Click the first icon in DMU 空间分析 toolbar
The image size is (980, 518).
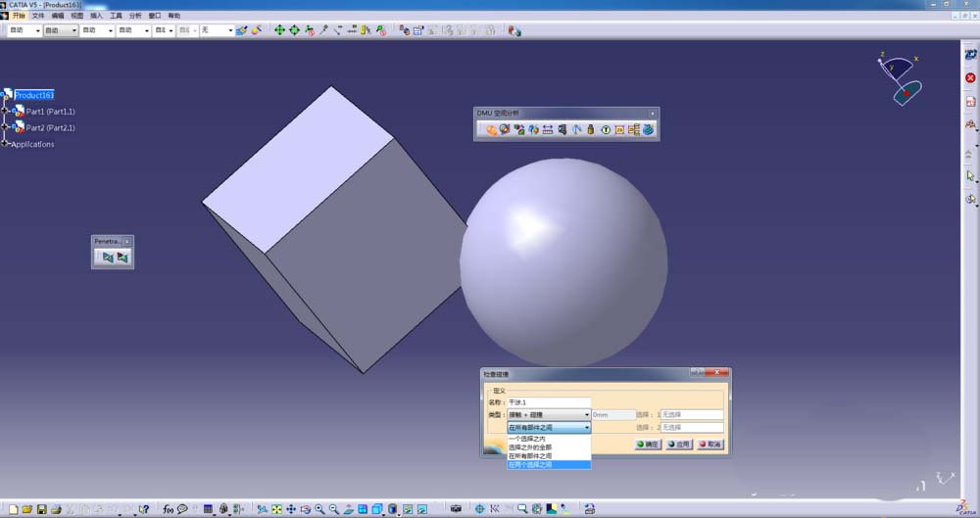491,129
